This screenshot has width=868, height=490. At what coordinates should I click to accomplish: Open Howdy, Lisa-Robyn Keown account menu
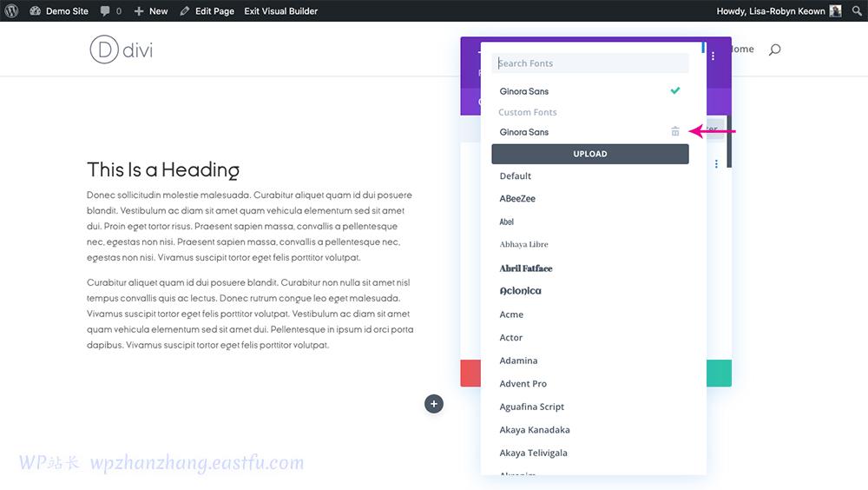tap(779, 10)
